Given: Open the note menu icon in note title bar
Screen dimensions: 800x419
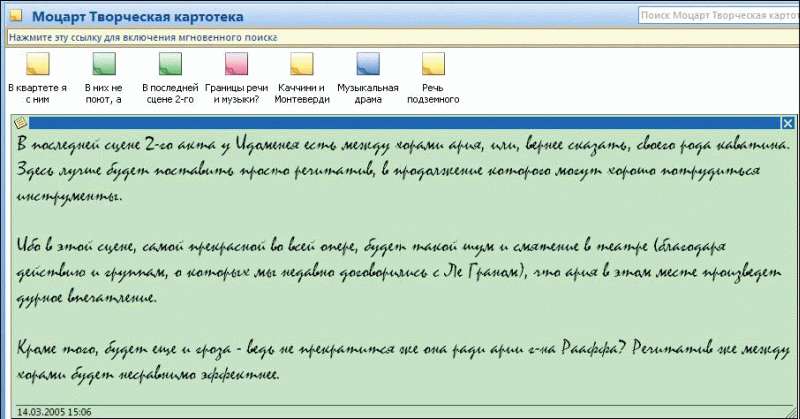Looking at the screenshot, I should (19, 122).
